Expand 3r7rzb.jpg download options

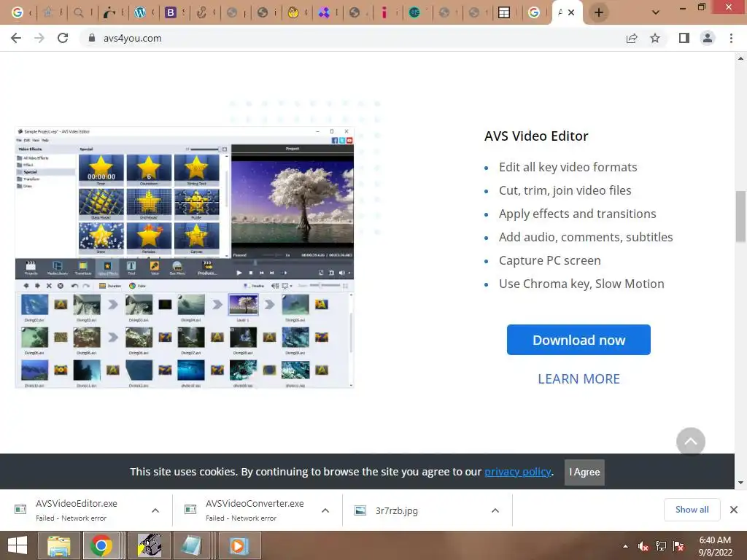[495, 510]
